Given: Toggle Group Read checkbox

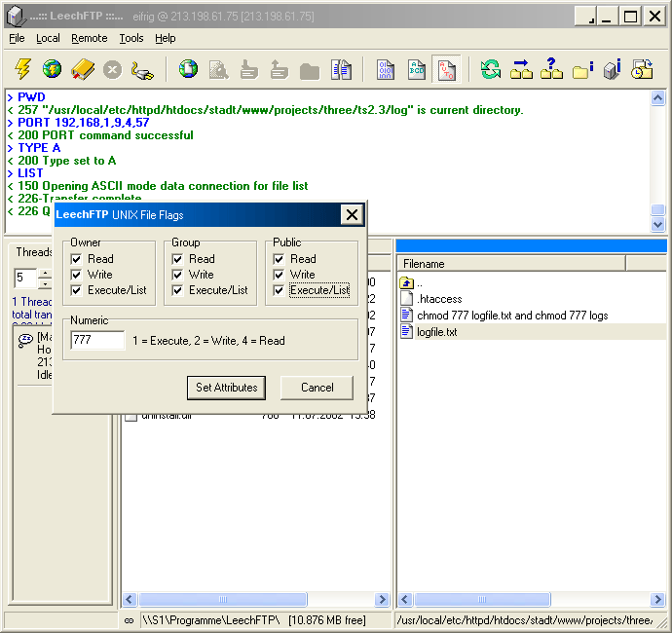Looking at the screenshot, I should point(177,259).
